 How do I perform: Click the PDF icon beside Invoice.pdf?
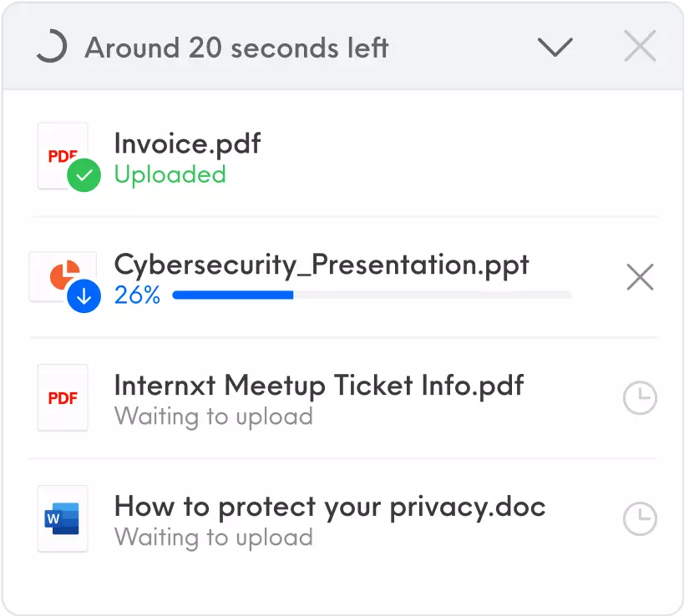[63, 154]
